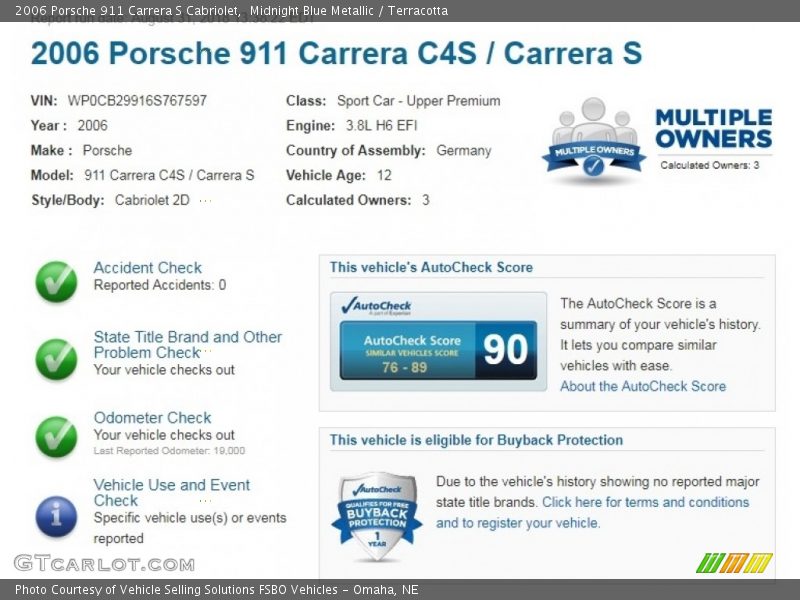The image size is (800, 600).
Task: Click Model value 911 Carrera C4S / Carrera S
Action: click(169, 176)
